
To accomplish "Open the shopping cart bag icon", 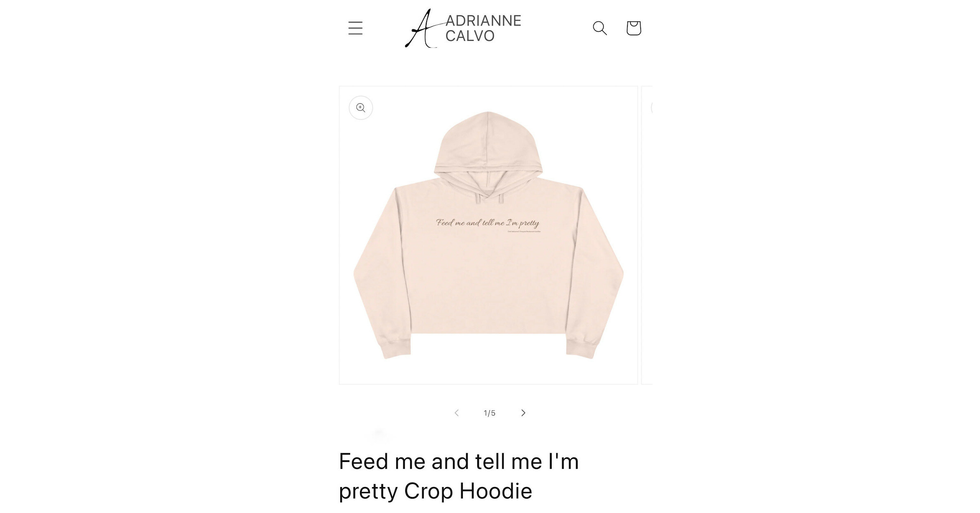I will click(633, 28).
